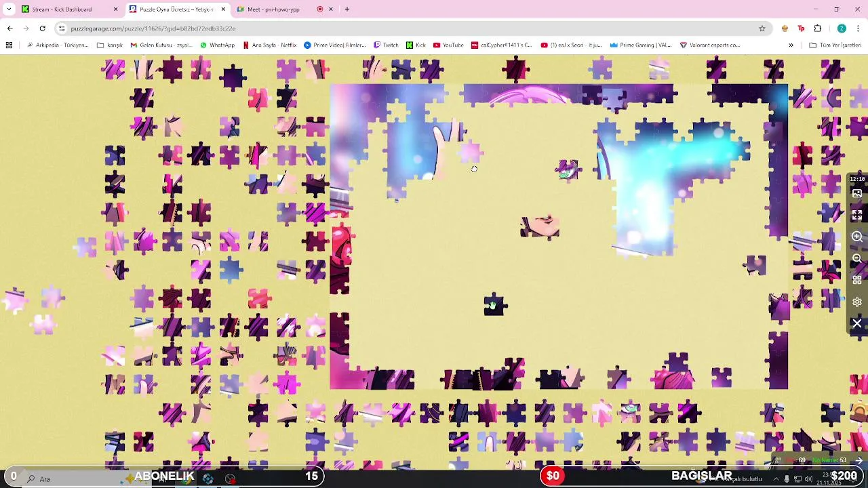Open the WhatsApp bookmark
The width and height of the screenshot is (868, 488).
coord(217,45)
